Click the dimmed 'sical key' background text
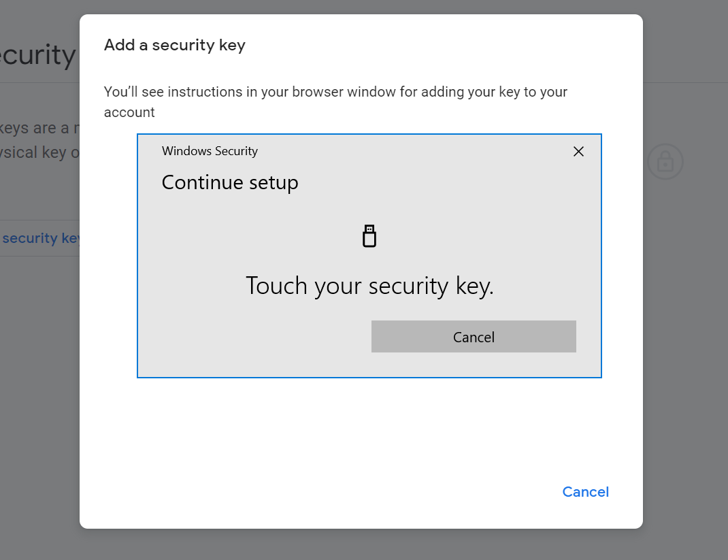Screen dimensions: 728x560 pyautogui.click(x=39, y=152)
